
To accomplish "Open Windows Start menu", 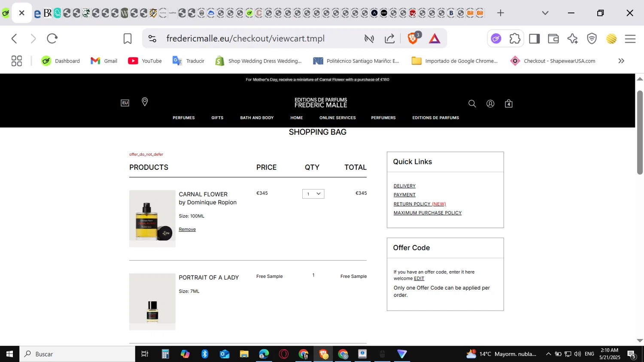I will pyautogui.click(x=9, y=354).
